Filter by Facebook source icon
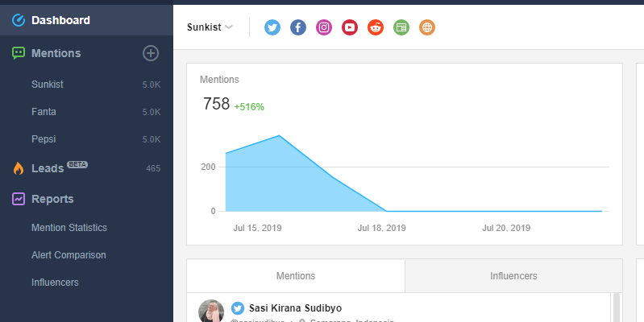 [x=298, y=27]
